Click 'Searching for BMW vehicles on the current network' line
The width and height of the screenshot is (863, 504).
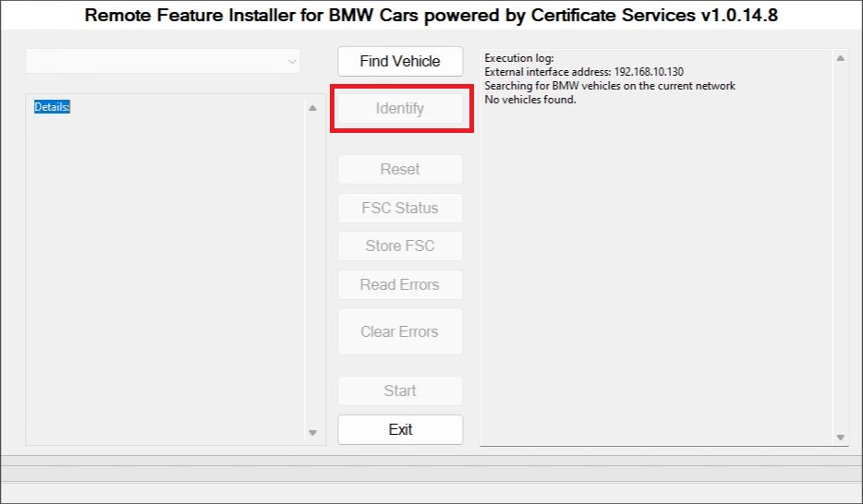(610, 86)
